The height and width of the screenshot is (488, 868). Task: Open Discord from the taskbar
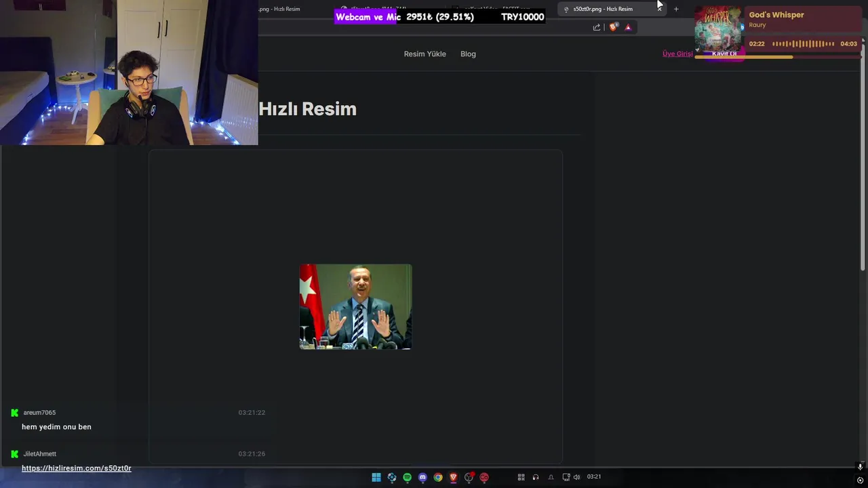[x=422, y=477]
